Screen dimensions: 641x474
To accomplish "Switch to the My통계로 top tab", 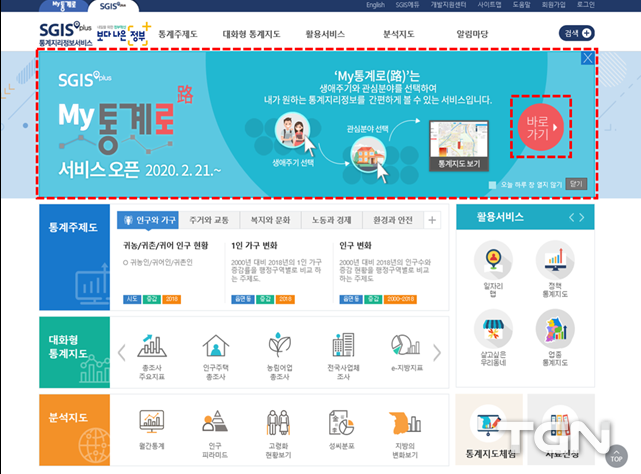I will point(64,6).
